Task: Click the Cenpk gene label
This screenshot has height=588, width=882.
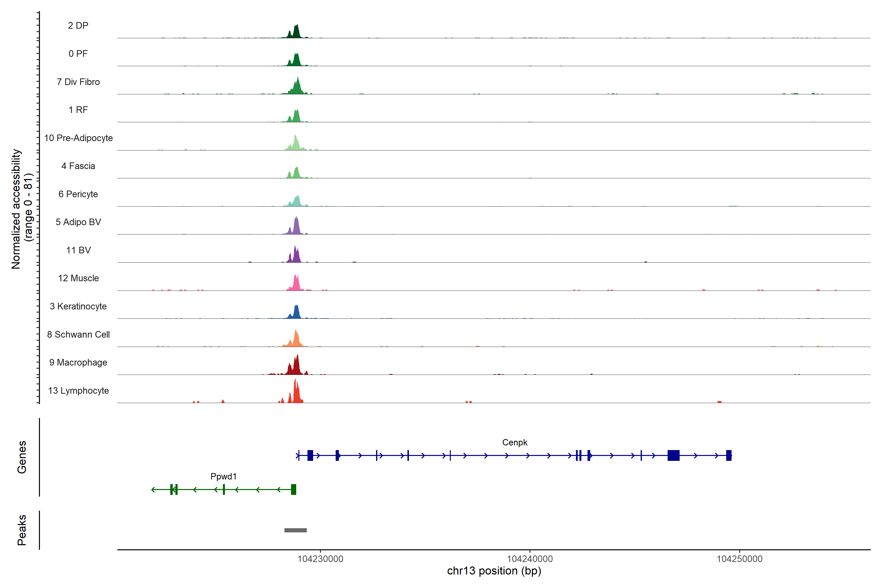Action: pos(514,442)
